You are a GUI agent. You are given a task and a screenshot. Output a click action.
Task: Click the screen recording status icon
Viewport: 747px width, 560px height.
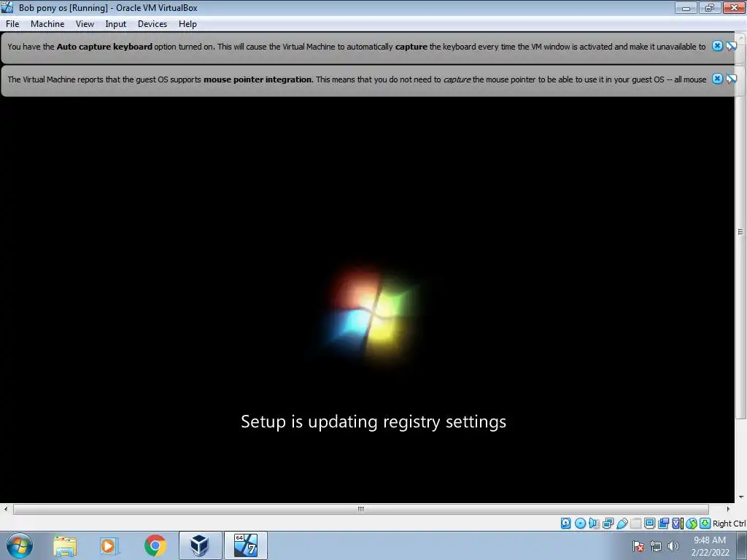tap(663, 524)
